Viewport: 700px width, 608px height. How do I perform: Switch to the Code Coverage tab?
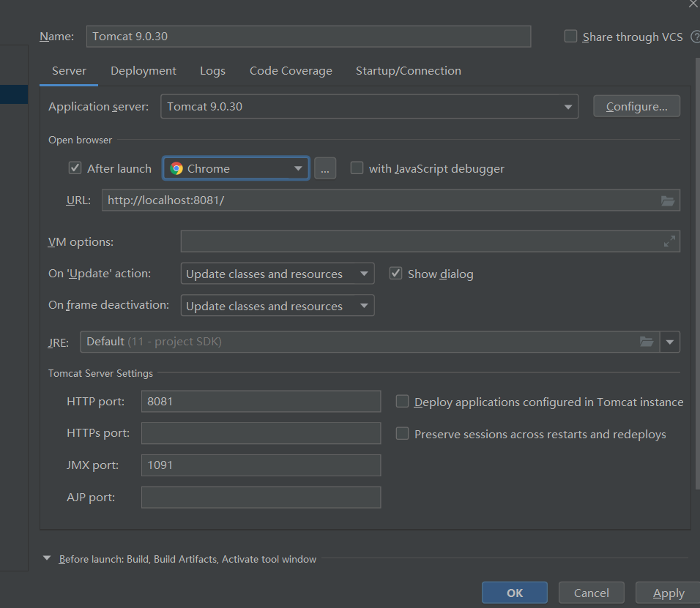click(291, 71)
